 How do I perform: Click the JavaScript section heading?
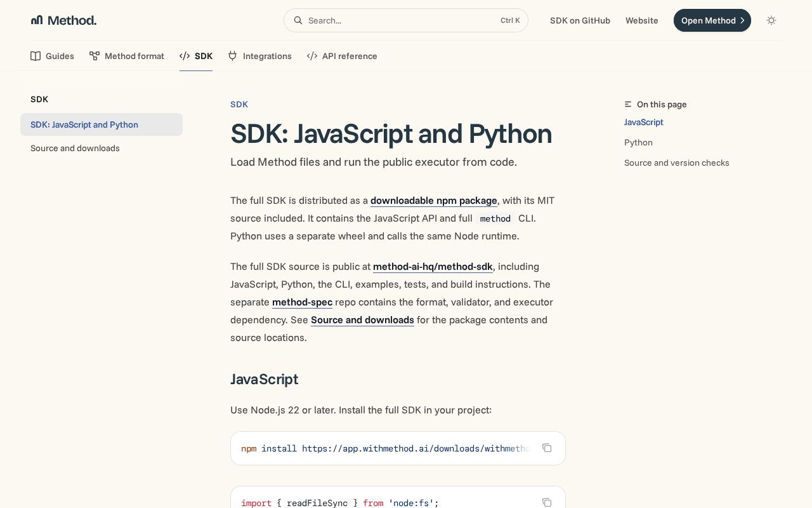264,379
